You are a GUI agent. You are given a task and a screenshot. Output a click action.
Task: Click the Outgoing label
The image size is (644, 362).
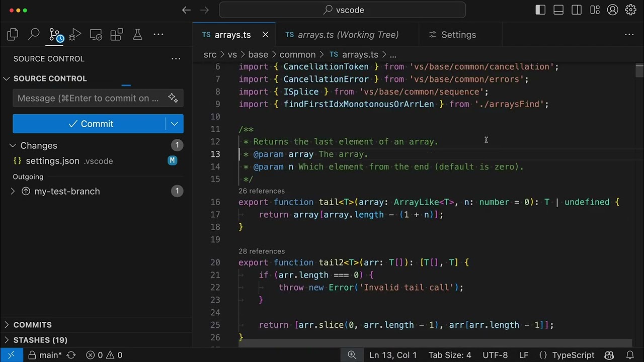pos(28,176)
